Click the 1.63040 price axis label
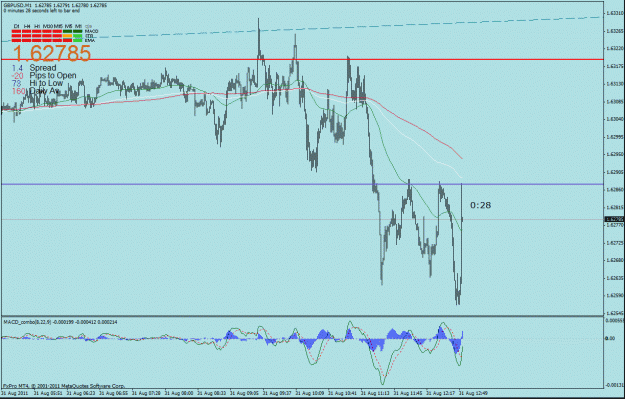The width and height of the screenshot is (625, 399). 615,119
